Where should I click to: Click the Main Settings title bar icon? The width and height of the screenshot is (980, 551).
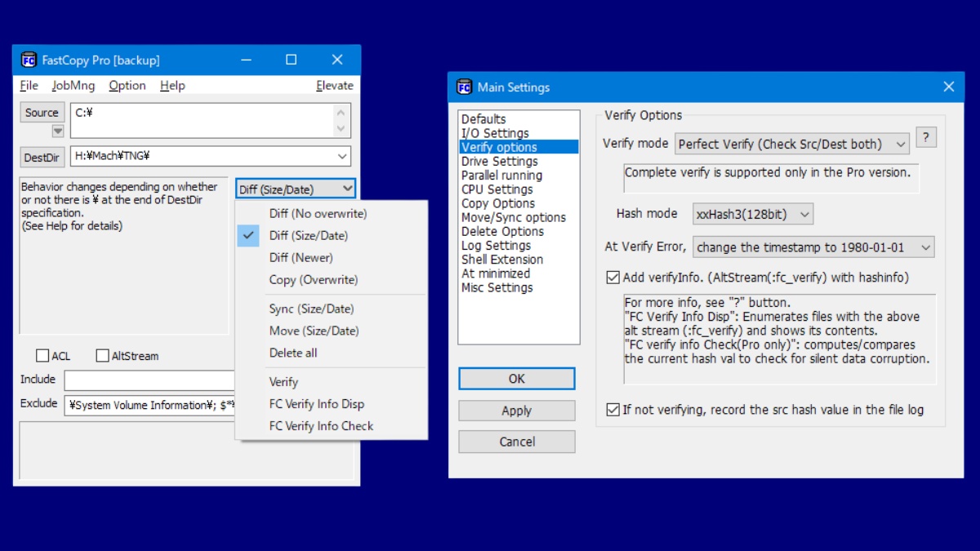point(465,87)
